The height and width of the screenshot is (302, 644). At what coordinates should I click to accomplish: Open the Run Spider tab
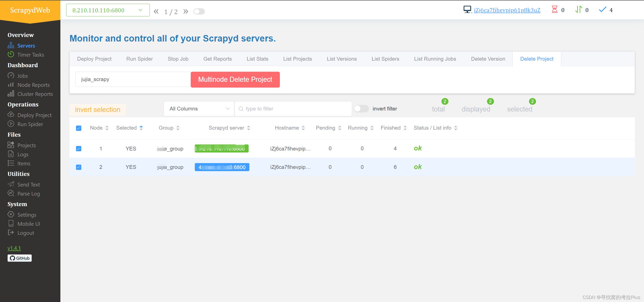tap(139, 59)
